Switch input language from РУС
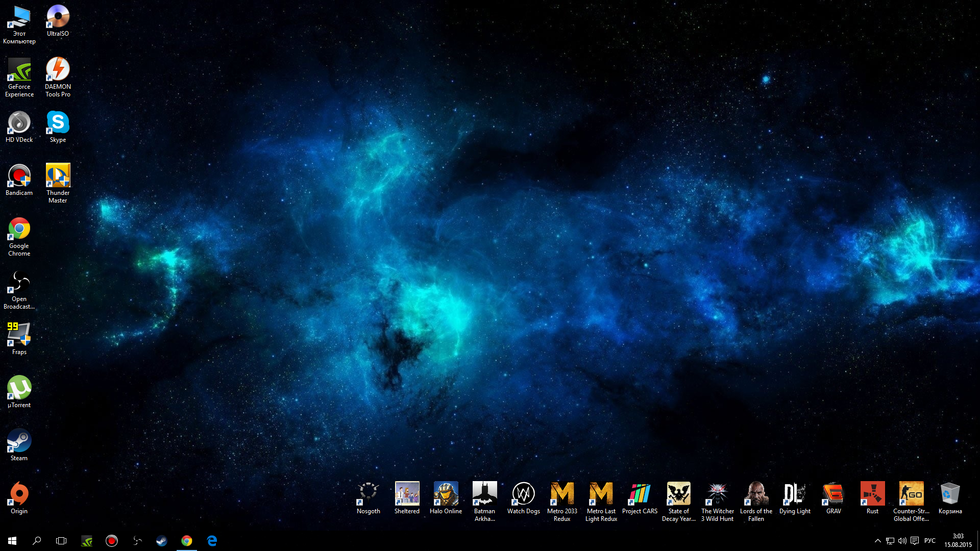The height and width of the screenshot is (551, 980). [x=929, y=541]
